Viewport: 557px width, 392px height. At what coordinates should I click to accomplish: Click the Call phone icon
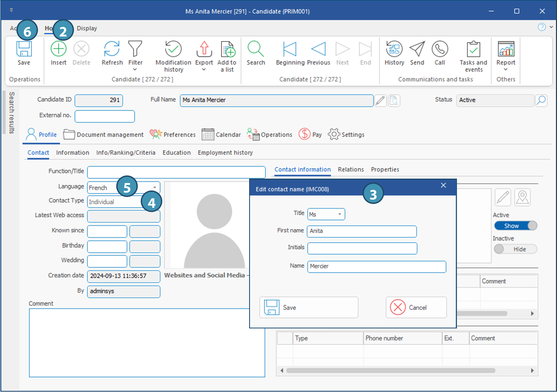(440, 49)
